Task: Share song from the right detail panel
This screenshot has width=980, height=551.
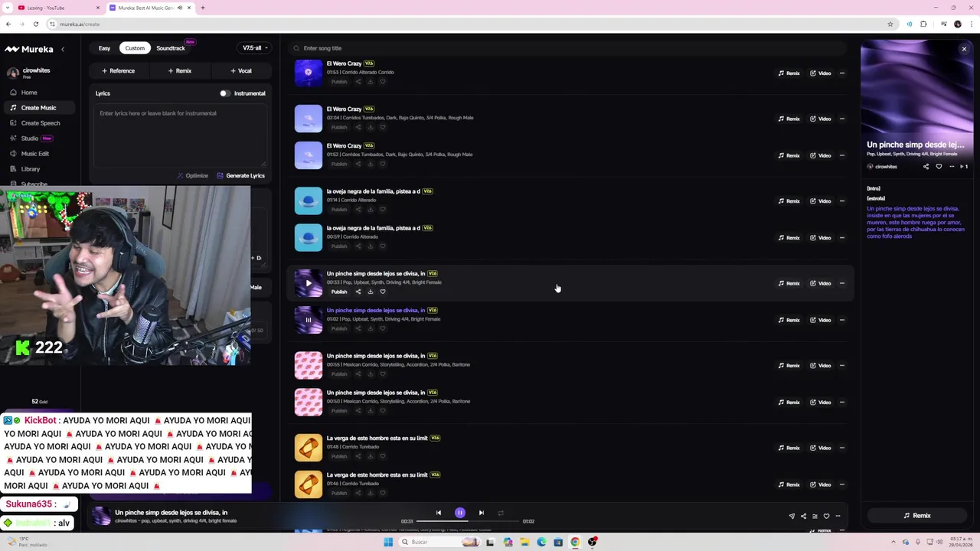Action: coord(926,166)
